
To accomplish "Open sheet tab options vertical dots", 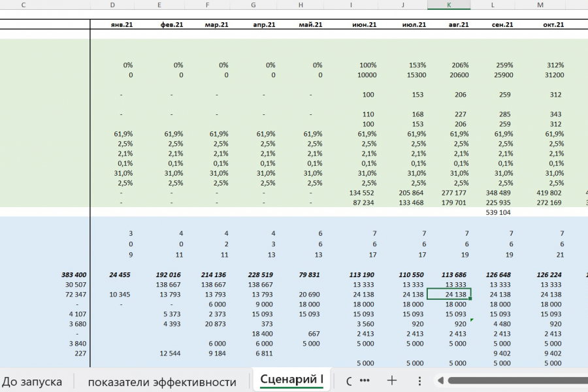I will pyautogui.click(x=419, y=381).
